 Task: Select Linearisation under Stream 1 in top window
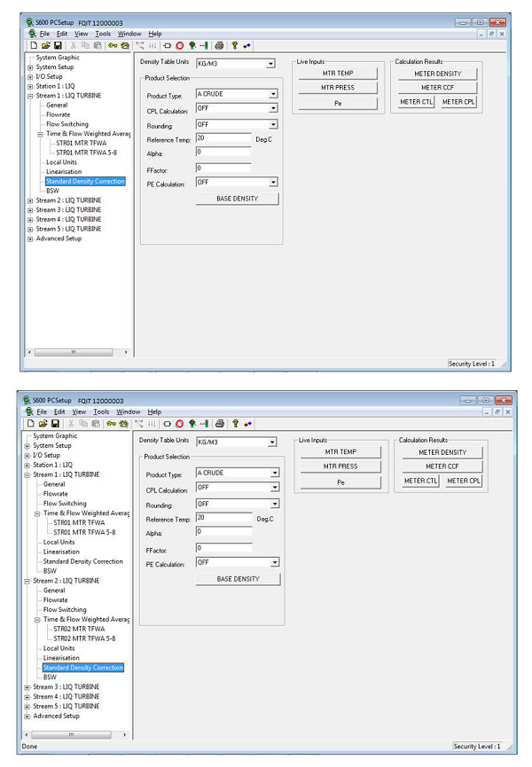(x=64, y=172)
